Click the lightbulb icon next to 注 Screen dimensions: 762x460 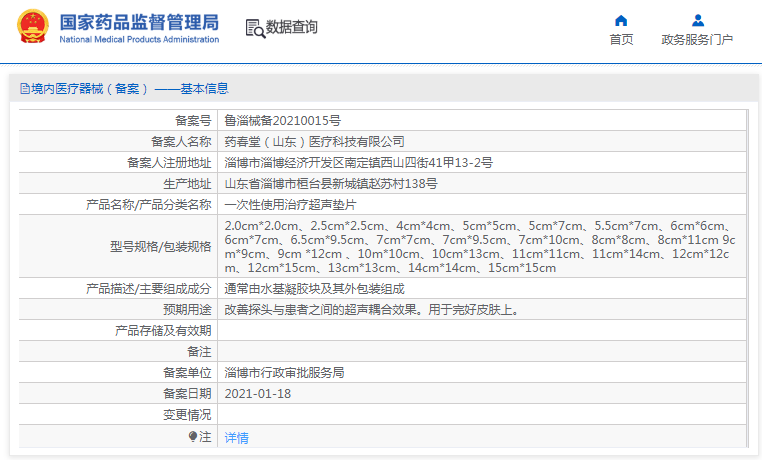point(193,436)
